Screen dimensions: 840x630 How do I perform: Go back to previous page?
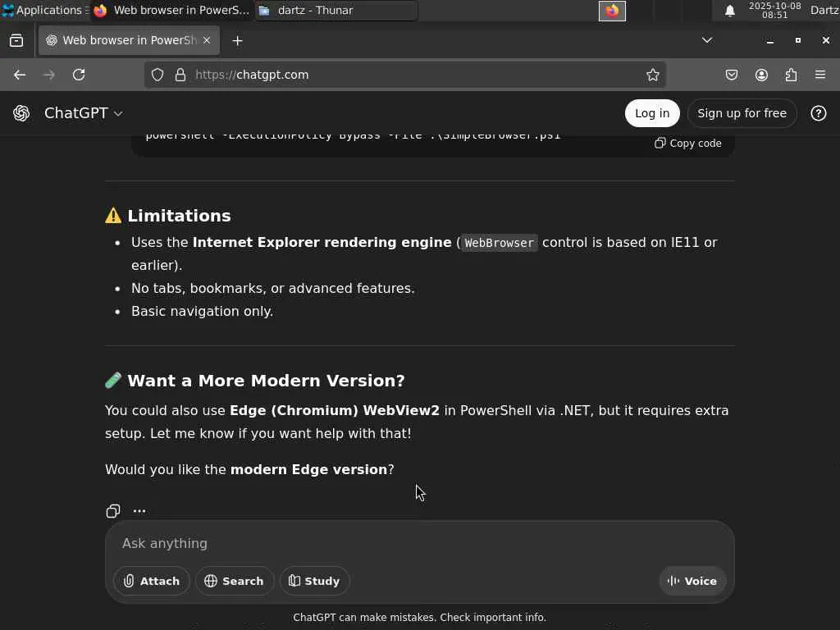coord(20,75)
